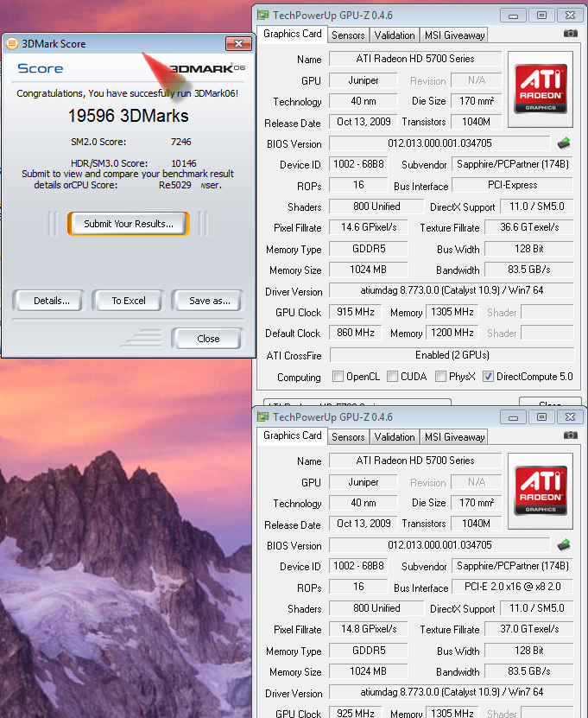Click the ATI Radeon logo in upper GPU-Z window
The image size is (588, 718).
[x=541, y=89]
